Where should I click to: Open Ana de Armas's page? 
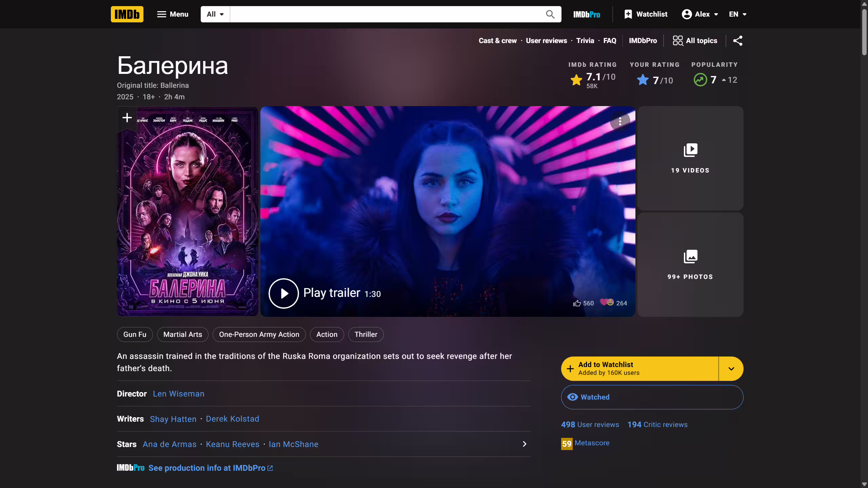point(170,444)
